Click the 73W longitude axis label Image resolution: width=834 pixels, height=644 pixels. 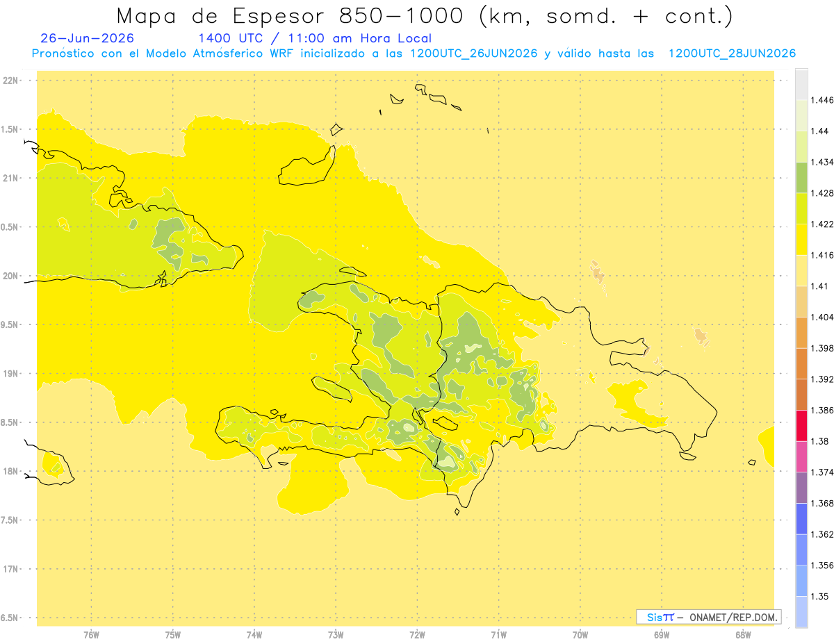[x=336, y=636]
